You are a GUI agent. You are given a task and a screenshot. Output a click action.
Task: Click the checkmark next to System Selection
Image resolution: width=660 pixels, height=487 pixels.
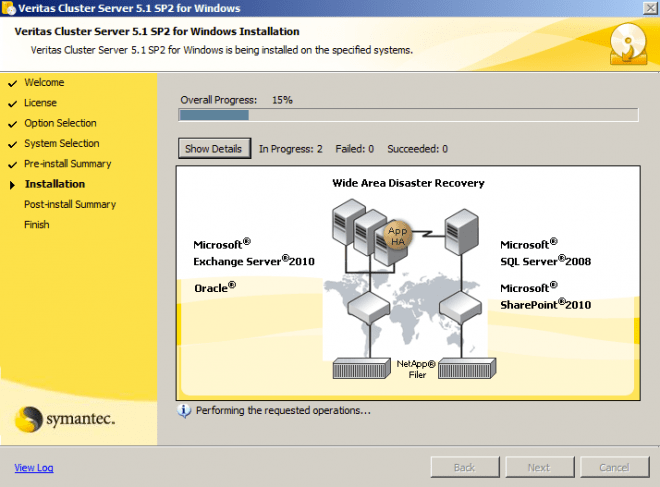13,144
